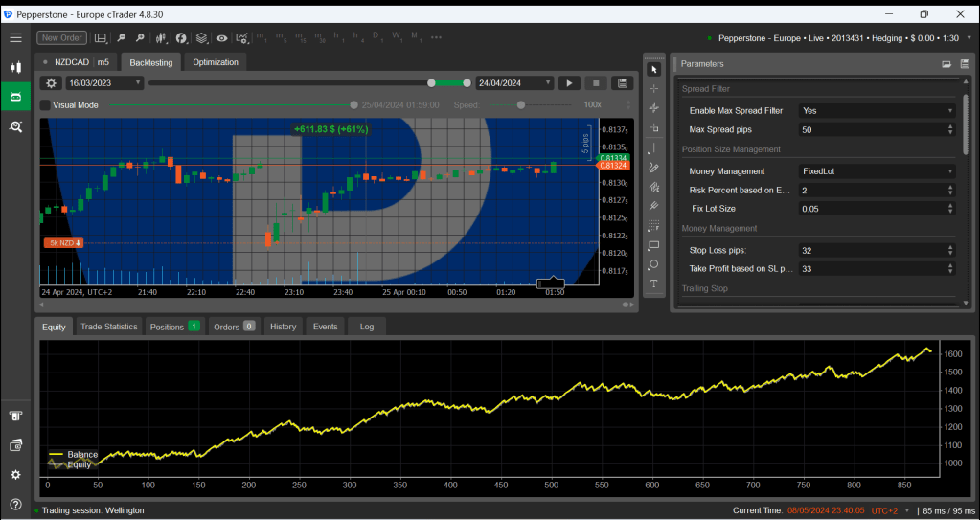Open the main hamburger menu
The width and height of the screenshot is (980, 520).
tap(15, 37)
